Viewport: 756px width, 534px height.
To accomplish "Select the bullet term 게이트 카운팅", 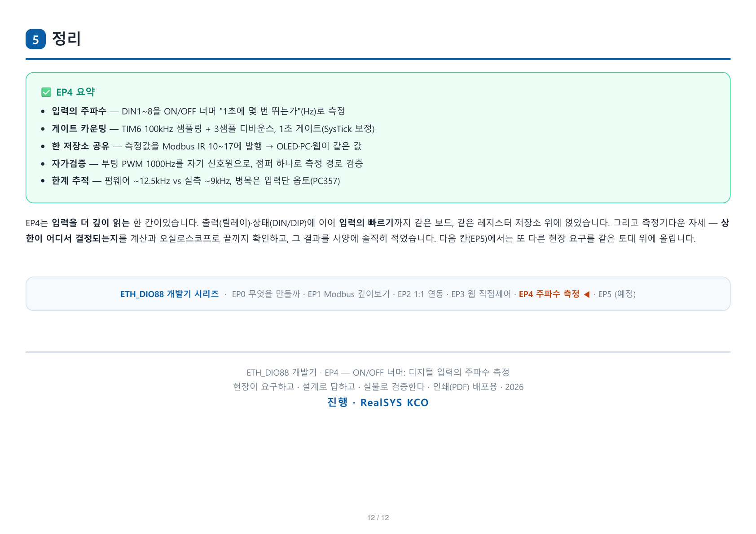I will pyautogui.click(x=79, y=129).
